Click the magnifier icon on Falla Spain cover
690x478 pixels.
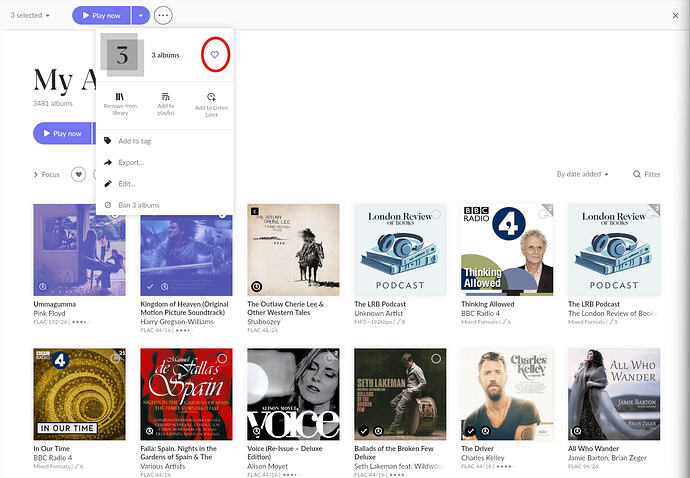[150, 431]
